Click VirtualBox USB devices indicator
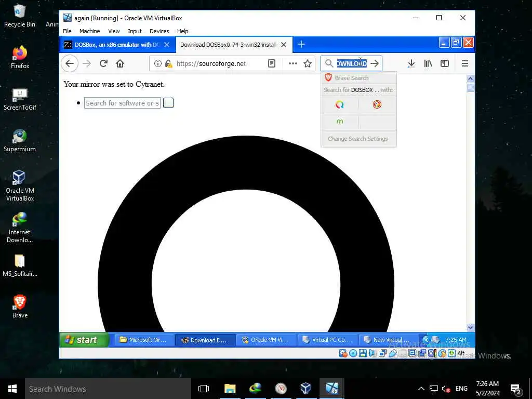Viewport: 532px width, 399px height. [393, 353]
